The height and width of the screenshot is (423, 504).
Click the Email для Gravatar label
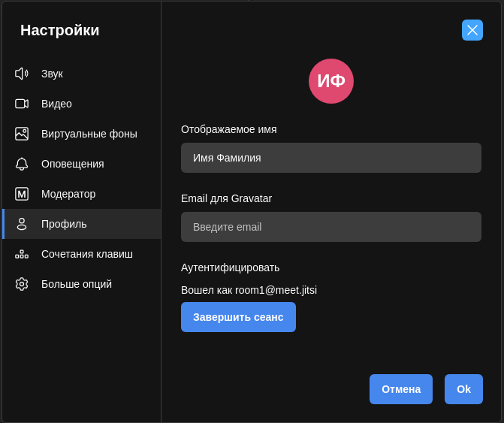click(x=226, y=198)
